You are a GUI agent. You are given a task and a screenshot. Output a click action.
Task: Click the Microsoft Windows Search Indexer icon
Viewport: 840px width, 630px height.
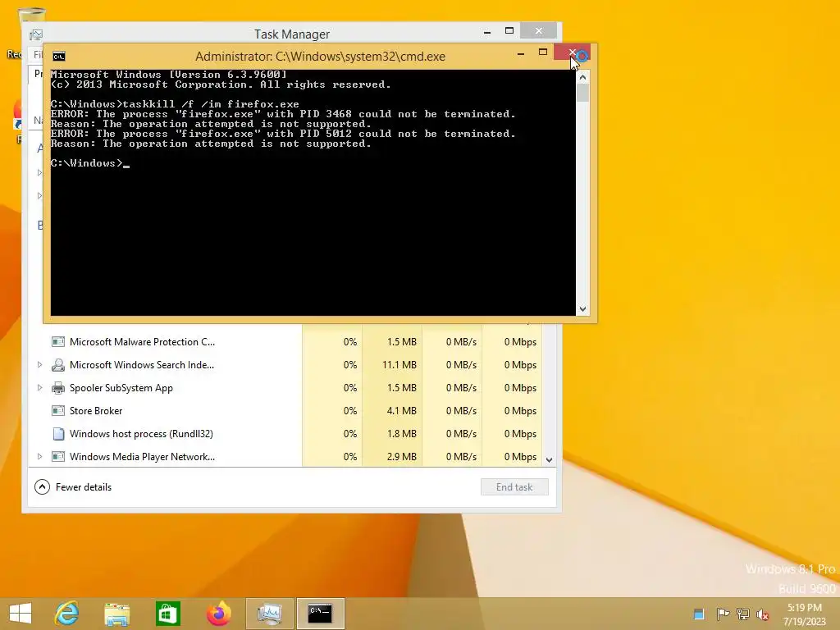pos(58,365)
